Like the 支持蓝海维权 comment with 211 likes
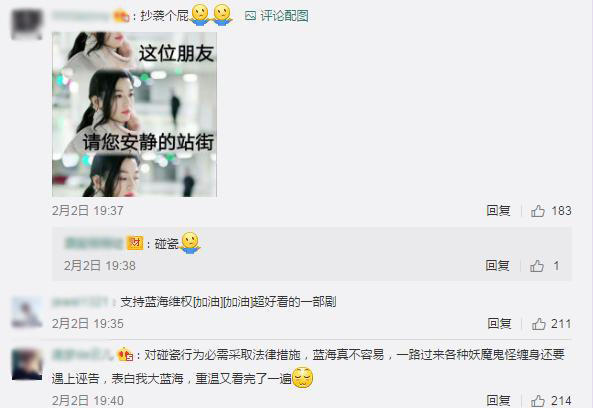 [539, 324]
